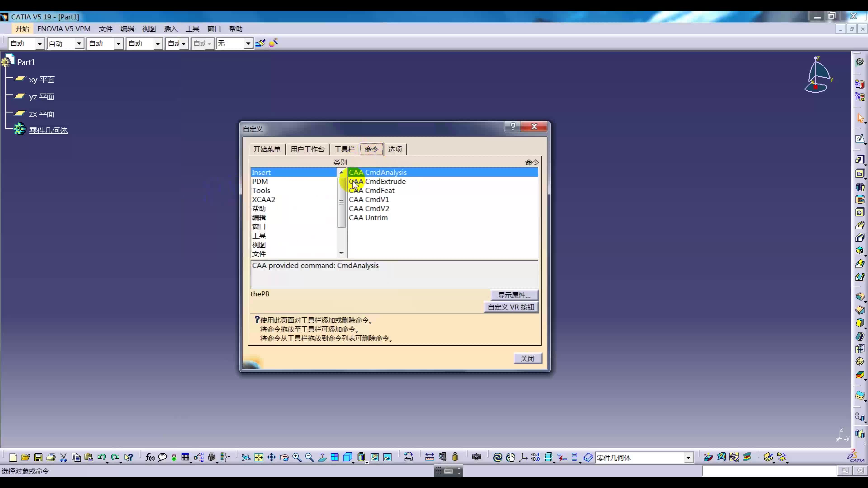Open the 插入 menu
This screenshot has width=868, height=488.
pyautogui.click(x=170, y=29)
